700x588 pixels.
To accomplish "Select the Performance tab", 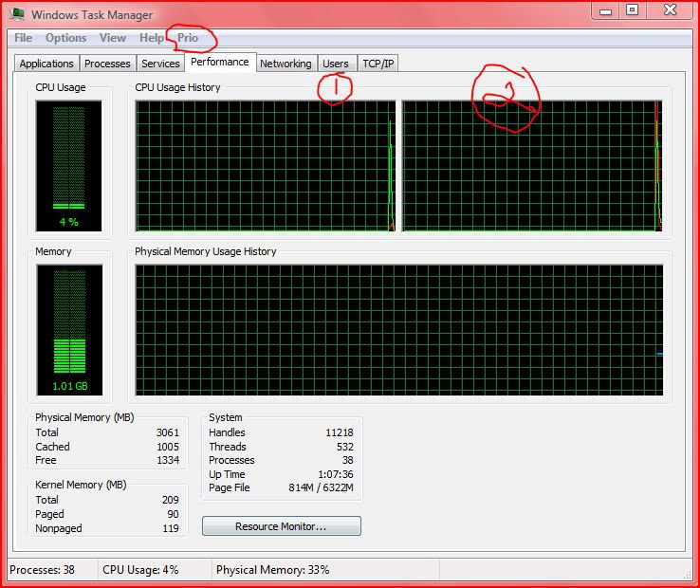I will click(219, 63).
